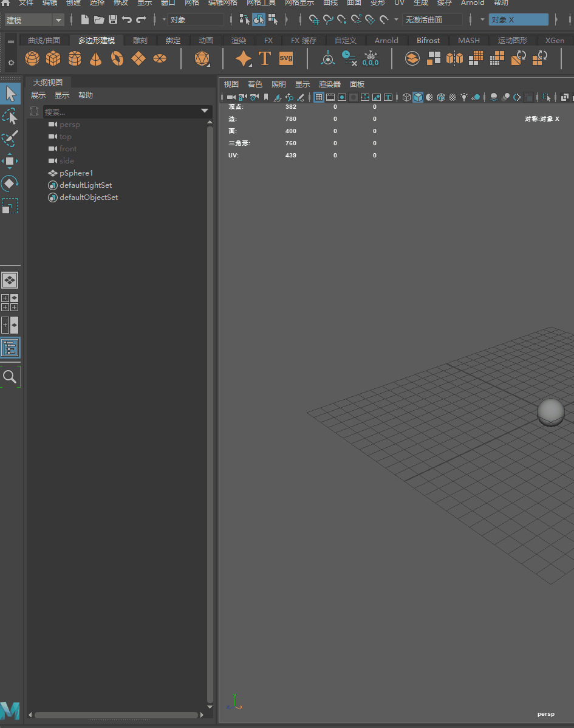Toggle the Outliner panel layout button
The width and height of the screenshot is (574, 728).
[x=10, y=348]
